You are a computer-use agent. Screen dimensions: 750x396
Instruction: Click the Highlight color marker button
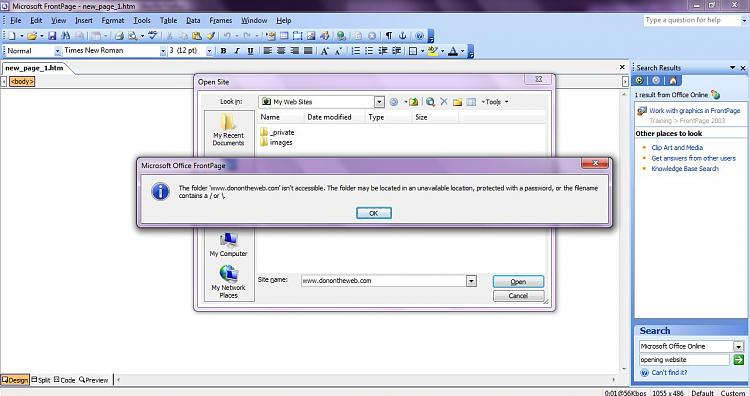432,51
